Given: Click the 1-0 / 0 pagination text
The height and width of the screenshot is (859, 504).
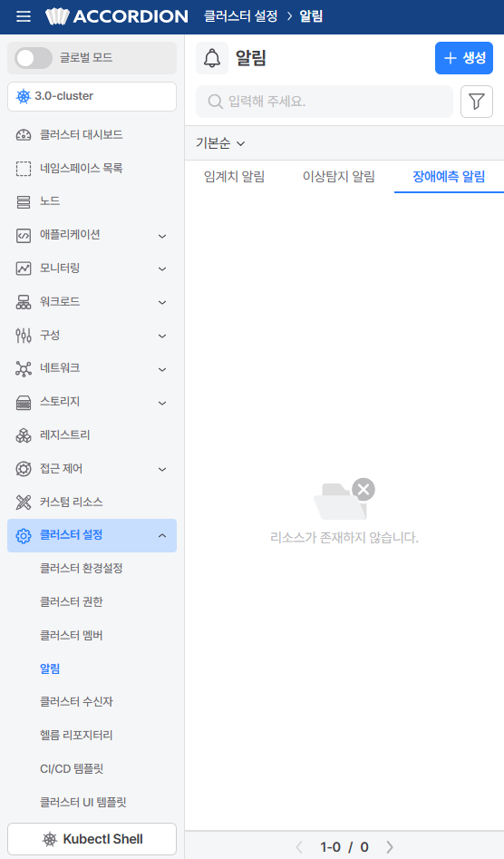Looking at the screenshot, I should (x=344, y=847).
